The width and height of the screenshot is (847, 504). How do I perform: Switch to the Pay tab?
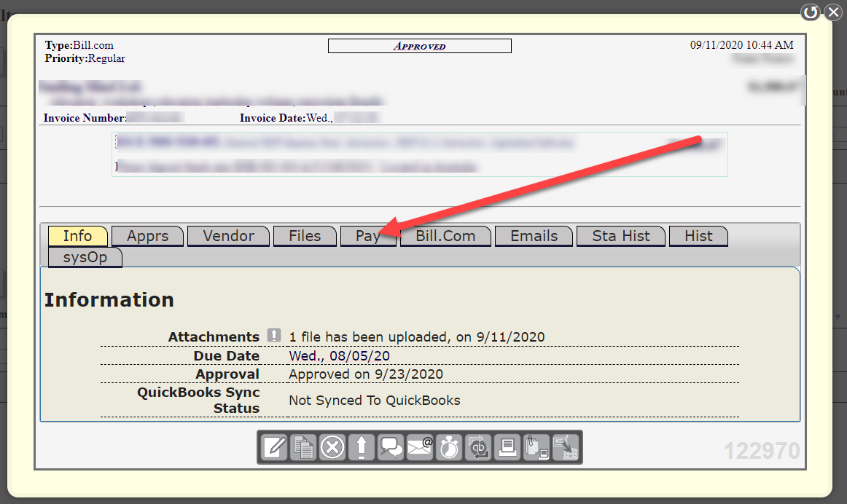[x=368, y=236]
